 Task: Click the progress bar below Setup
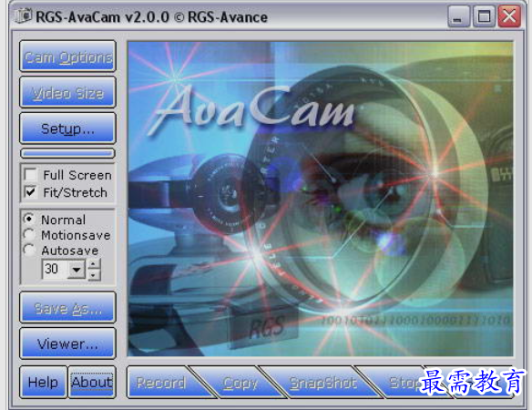pos(67,153)
